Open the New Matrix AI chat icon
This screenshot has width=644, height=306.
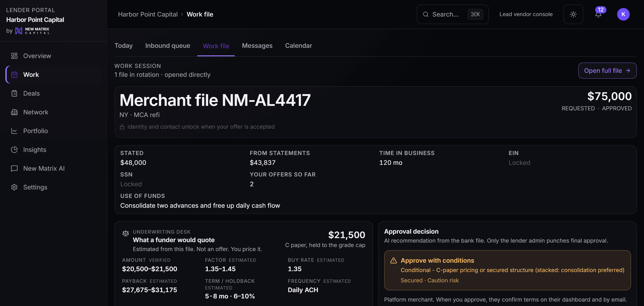click(14, 168)
